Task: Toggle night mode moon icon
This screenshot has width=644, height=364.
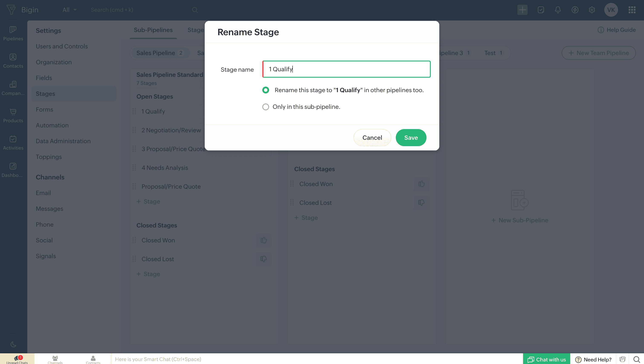Action: [13, 344]
